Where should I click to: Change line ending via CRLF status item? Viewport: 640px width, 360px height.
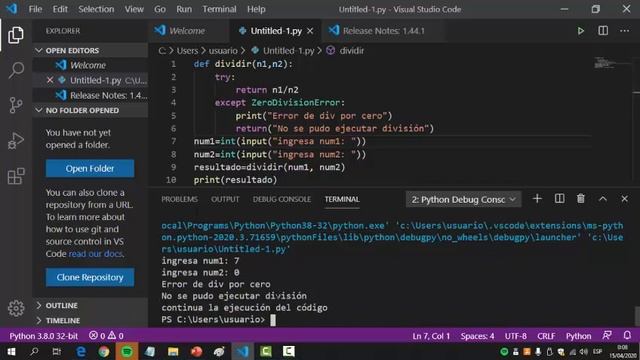pos(546,336)
